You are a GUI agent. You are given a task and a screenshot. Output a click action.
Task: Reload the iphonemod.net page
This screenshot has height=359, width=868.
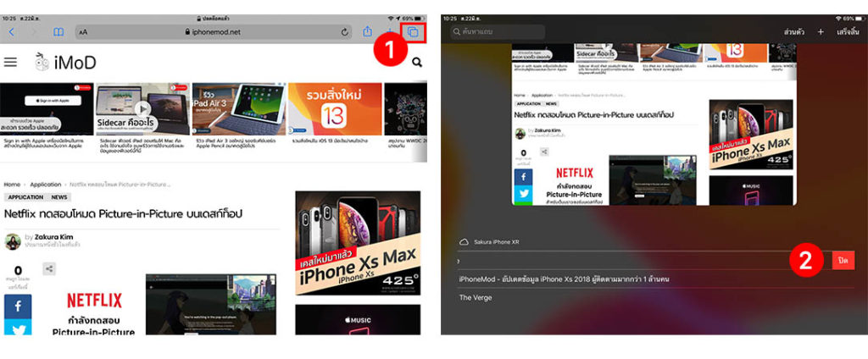point(344,32)
